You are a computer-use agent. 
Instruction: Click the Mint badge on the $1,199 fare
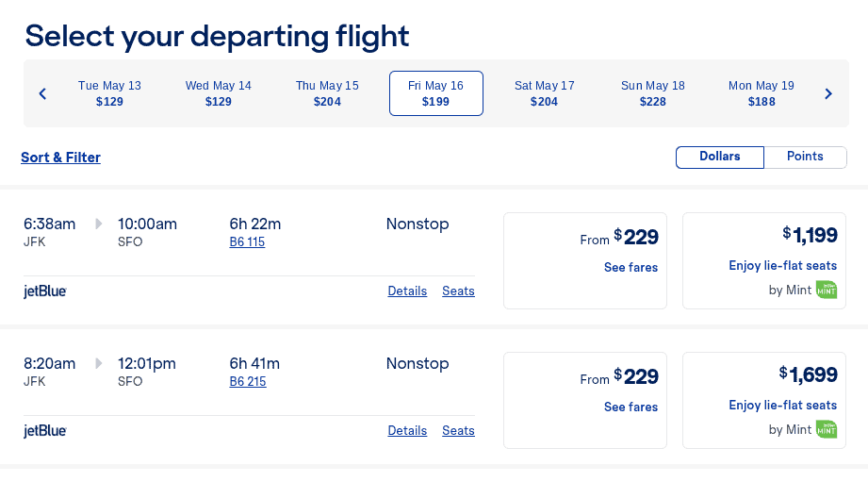(x=827, y=290)
